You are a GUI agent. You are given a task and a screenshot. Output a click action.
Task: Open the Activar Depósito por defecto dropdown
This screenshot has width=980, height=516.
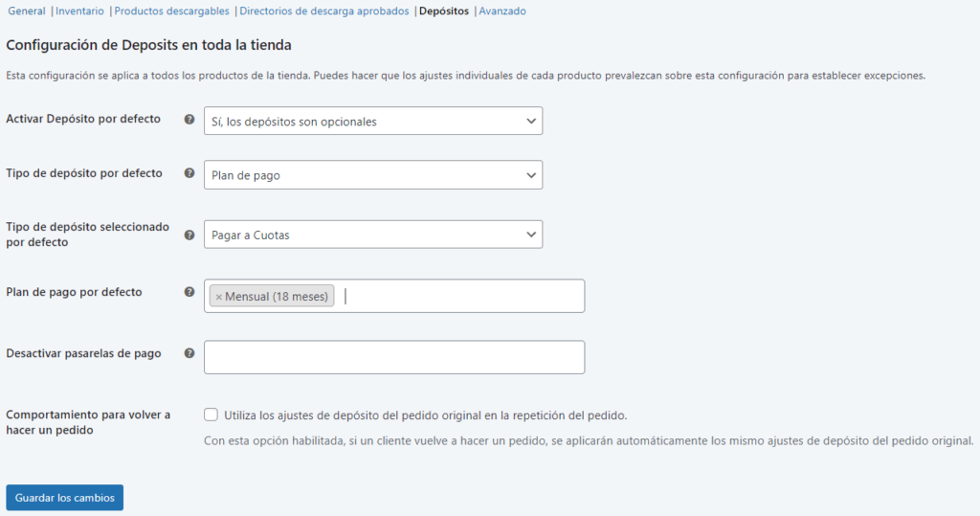pyautogui.click(x=372, y=121)
